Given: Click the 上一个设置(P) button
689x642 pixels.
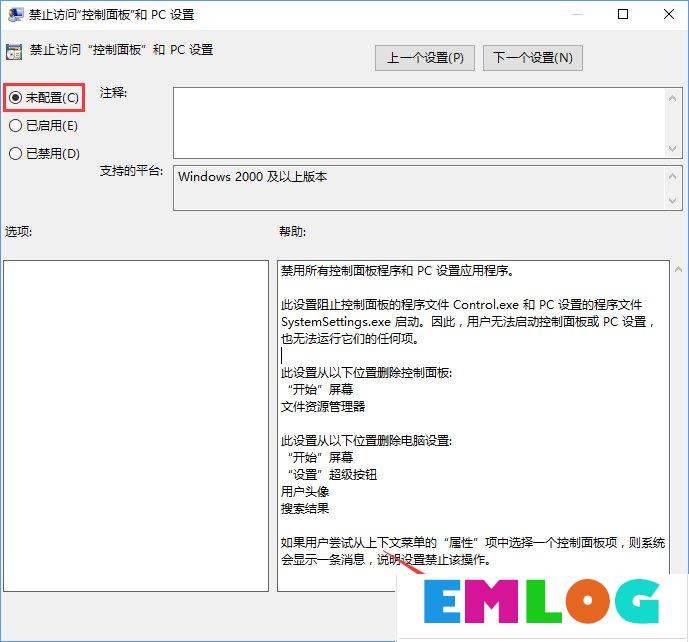Looking at the screenshot, I should (x=424, y=58).
